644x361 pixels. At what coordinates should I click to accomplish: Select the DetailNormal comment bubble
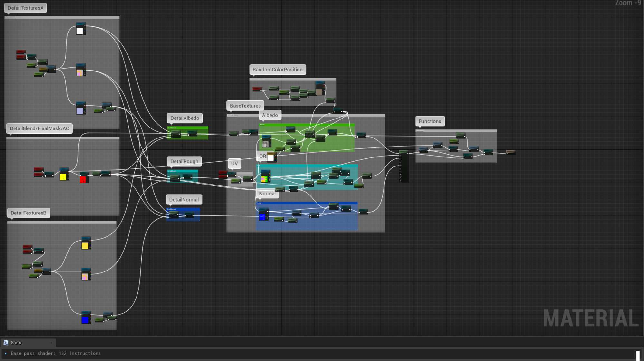pos(184,200)
